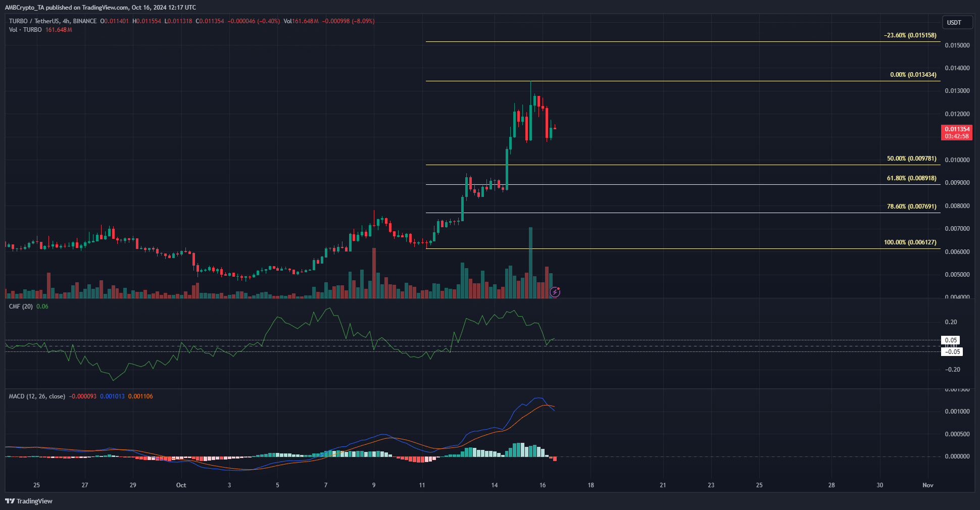Click the lightning bolt event icon on chart
Image resolution: width=980 pixels, height=510 pixels.
point(555,292)
